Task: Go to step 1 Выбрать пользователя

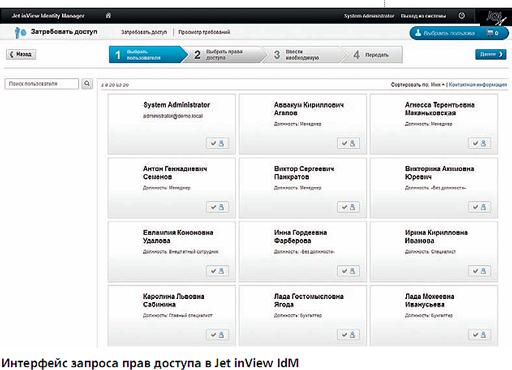Action: (x=148, y=55)
